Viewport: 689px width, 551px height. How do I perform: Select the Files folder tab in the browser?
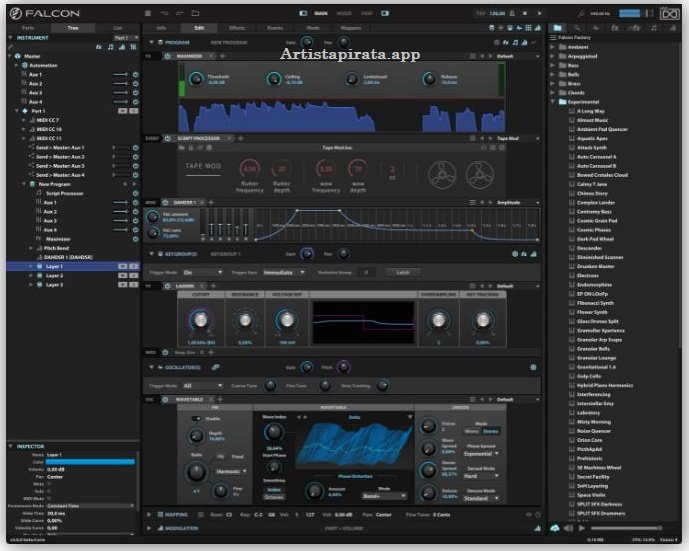coord(559,28)
